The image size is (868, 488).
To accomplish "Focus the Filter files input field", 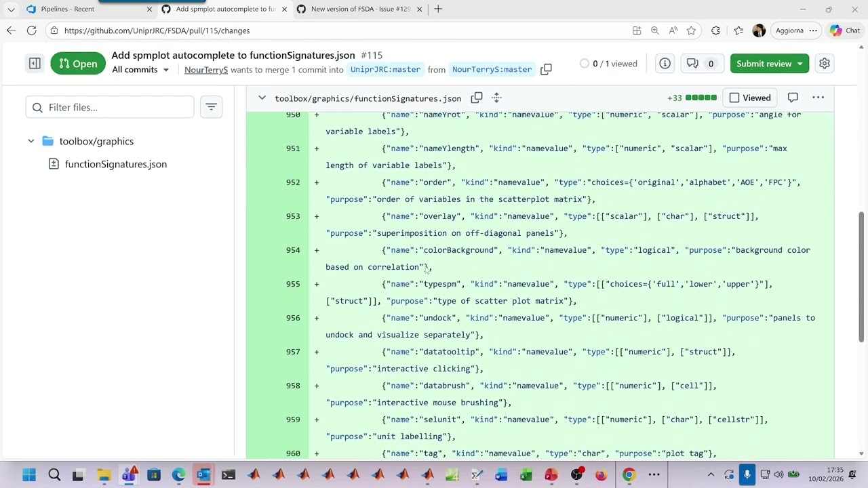I will [110, 107].
